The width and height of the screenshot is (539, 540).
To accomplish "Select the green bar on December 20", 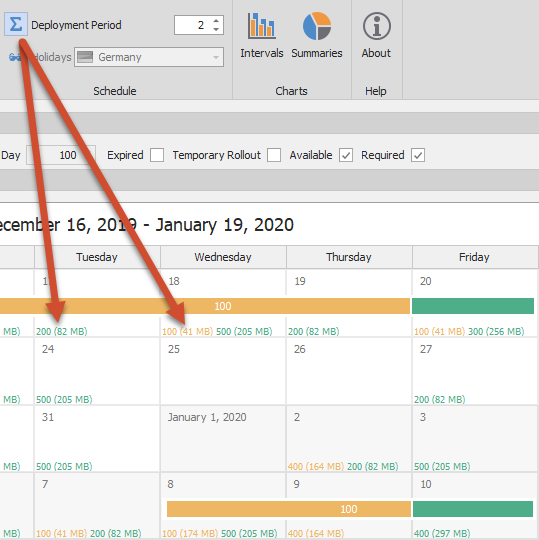I will 473,306.
